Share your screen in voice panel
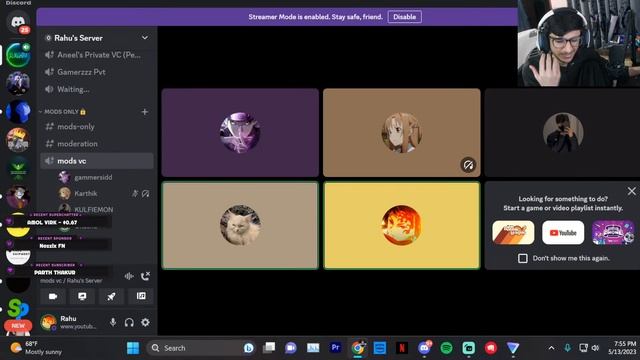 [82, 296]
